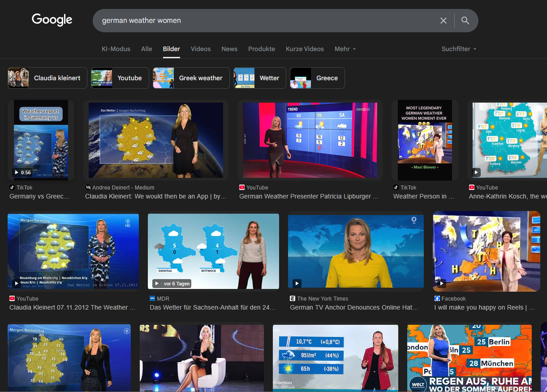Open the Suchfilter dropdown
This screenshot has width=547, height=392.
pyautogui.click(x=459, y=49)
